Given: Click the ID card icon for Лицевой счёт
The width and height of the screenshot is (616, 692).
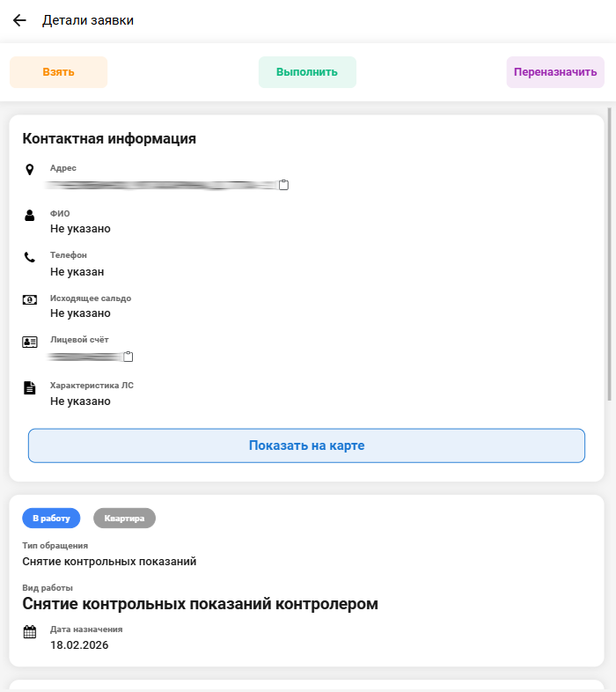Looking at the screenshot, I should point(30,342).
